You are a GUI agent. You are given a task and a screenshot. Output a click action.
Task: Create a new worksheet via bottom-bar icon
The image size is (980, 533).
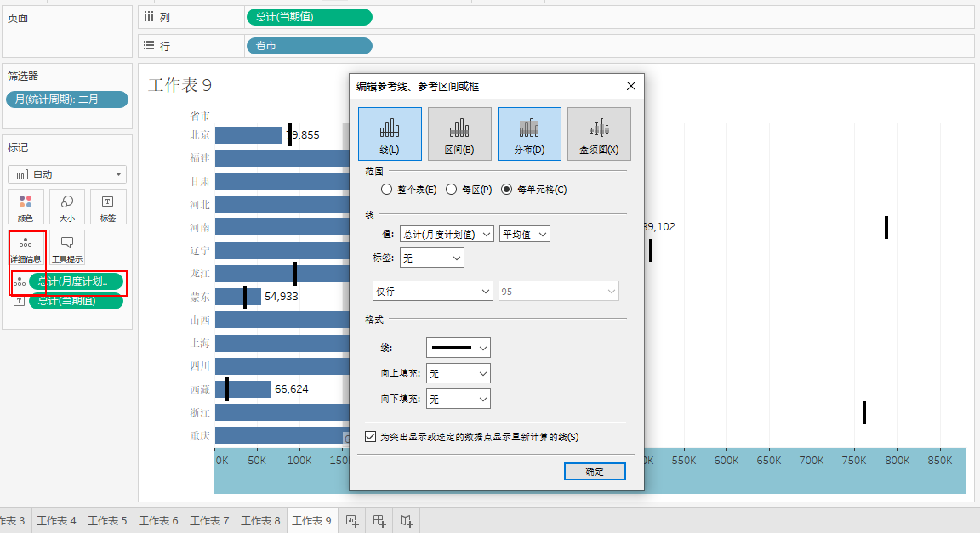[x=351, y=519]
